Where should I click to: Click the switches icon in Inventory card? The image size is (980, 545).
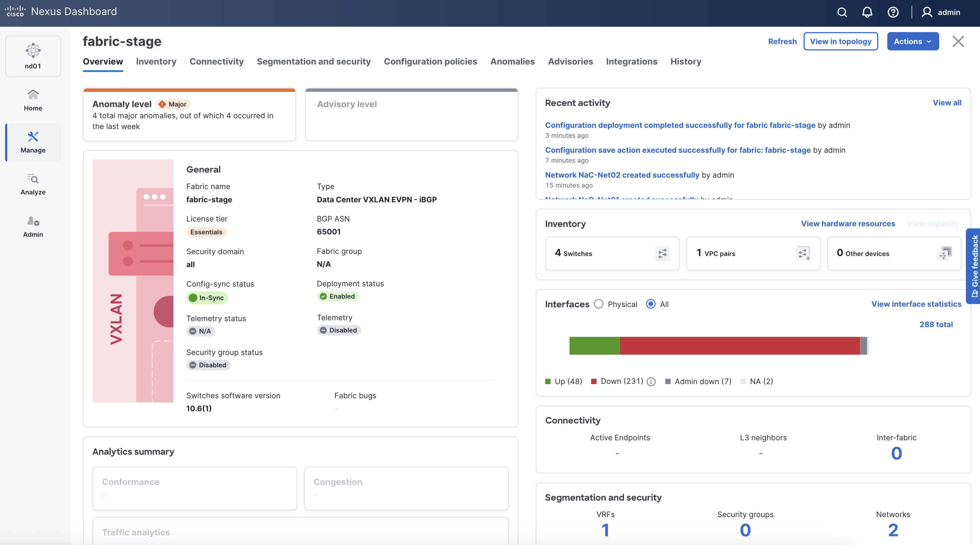(x=662, y=254)
